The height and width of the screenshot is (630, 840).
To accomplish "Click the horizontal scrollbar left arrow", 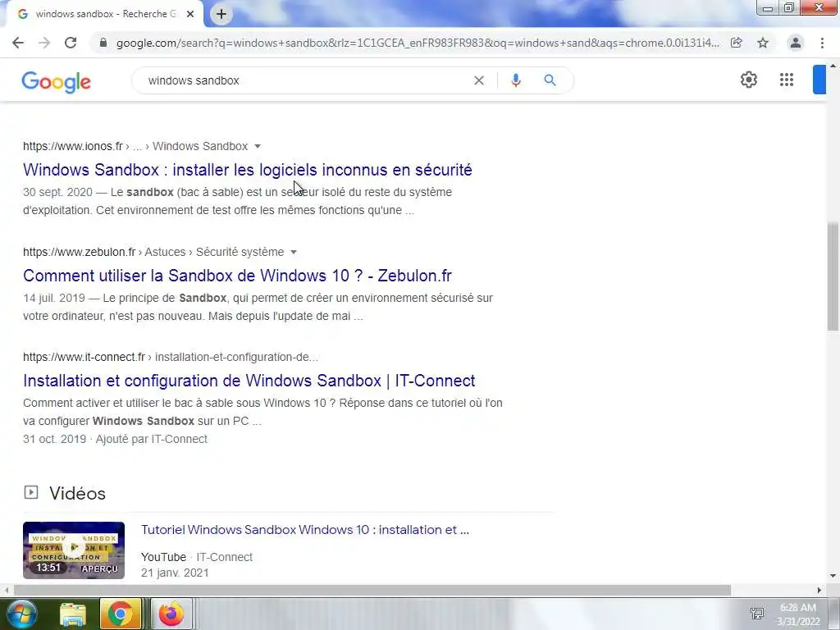I will [x=6, y=590].
